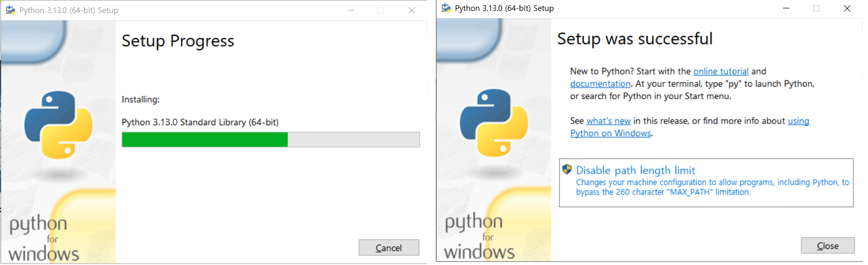Follow the what's new link

pos(609,121)
